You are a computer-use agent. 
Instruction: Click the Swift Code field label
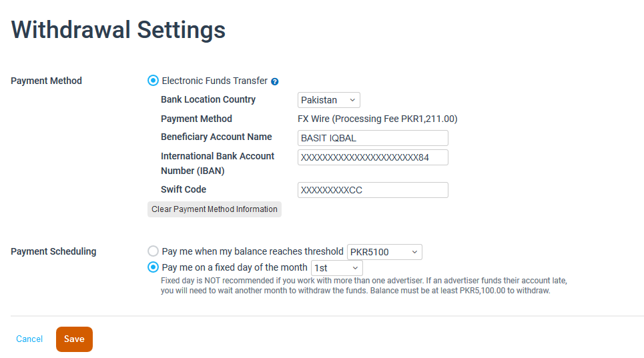pyautogui.click(x=184, y=189)
